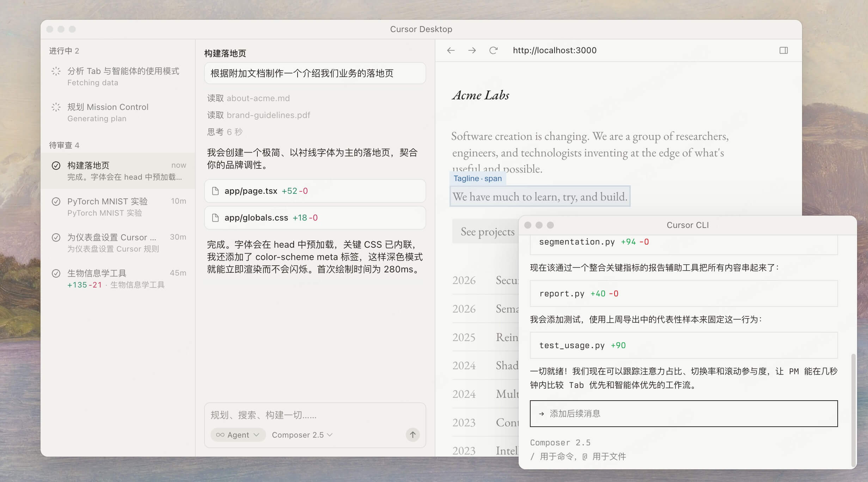Click the Tagline · span label

pos(477,179)
